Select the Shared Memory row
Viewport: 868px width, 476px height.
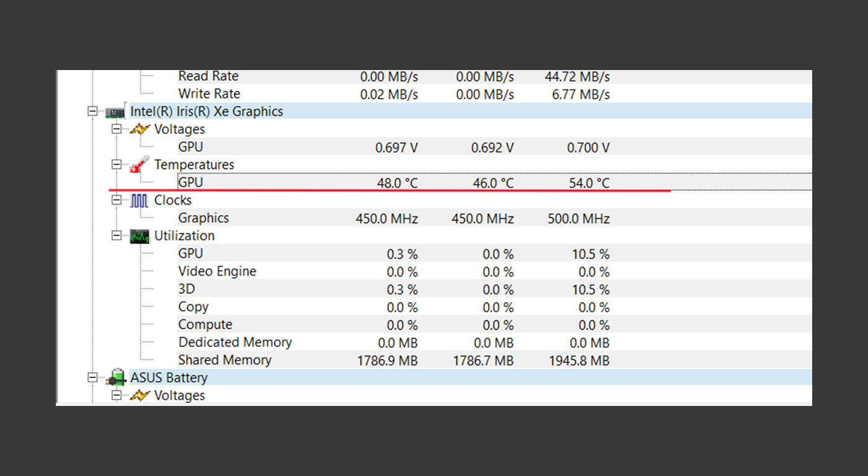(x=494, y=360)
